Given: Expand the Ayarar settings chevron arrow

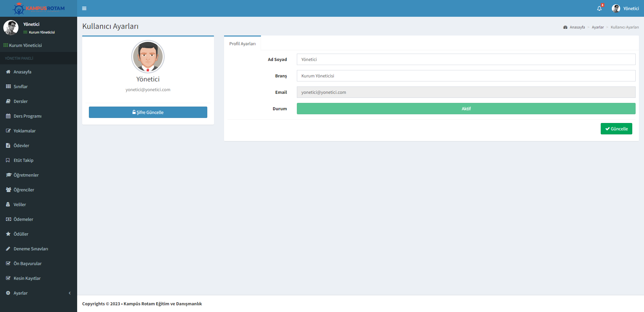Looking at the screenshot, I should click(70, 293).
